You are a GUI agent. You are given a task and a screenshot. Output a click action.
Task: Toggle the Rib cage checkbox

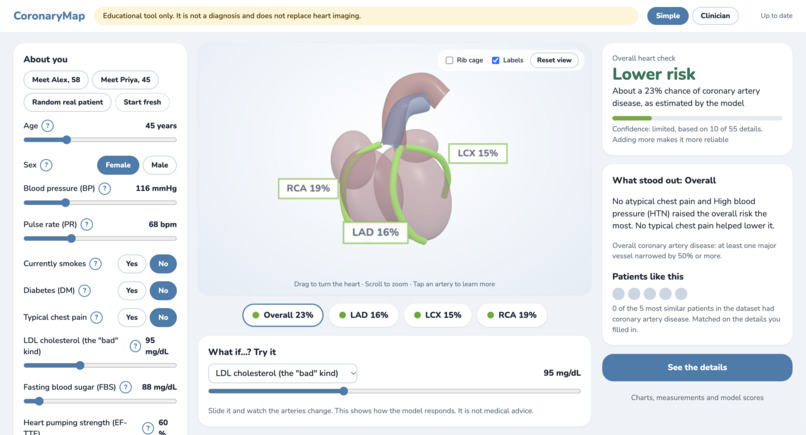[449, 60]
